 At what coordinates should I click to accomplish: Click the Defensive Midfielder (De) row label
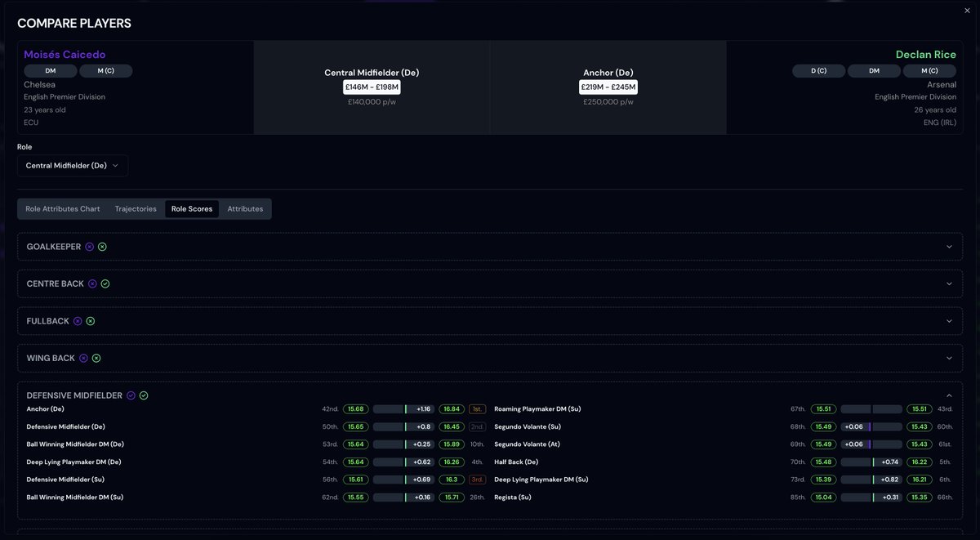pos(65,426)
